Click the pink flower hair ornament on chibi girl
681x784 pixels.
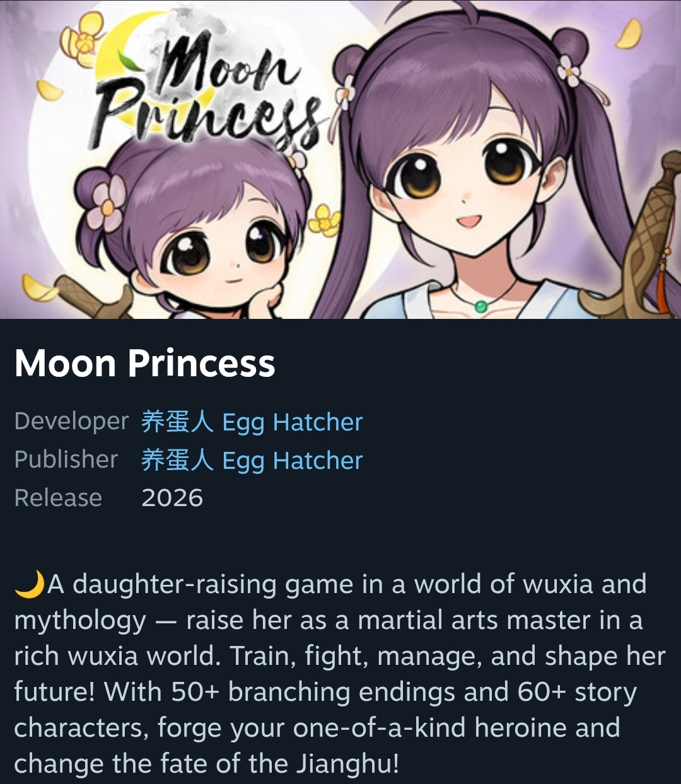(x=106, y=202)
